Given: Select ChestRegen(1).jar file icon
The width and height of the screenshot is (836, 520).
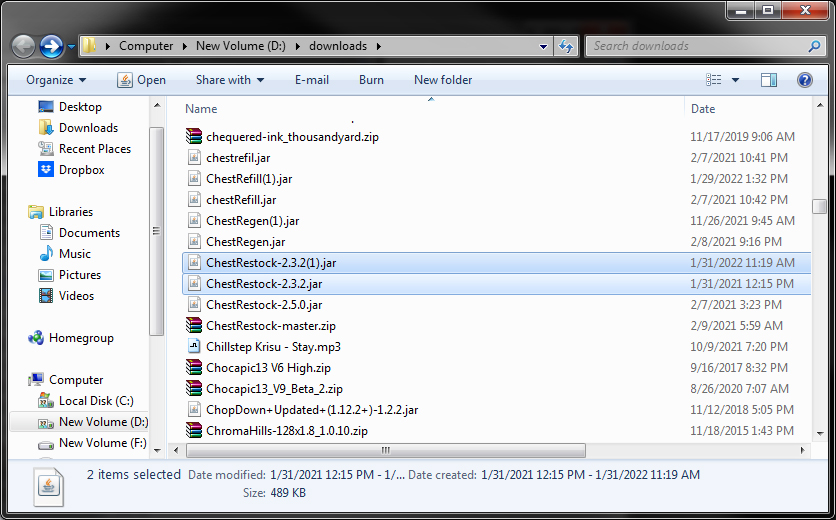Looking at the screenshot, I should pos(194,221).
